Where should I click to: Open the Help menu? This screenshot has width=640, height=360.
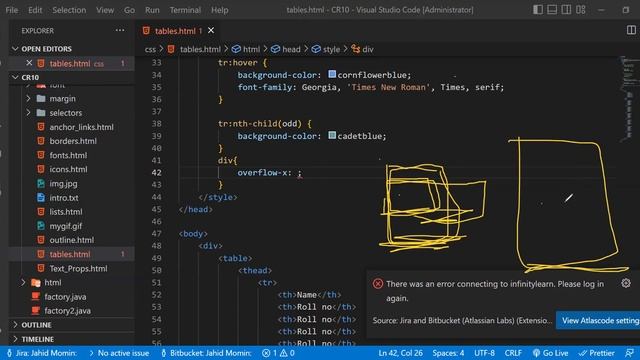click(220, 10)
